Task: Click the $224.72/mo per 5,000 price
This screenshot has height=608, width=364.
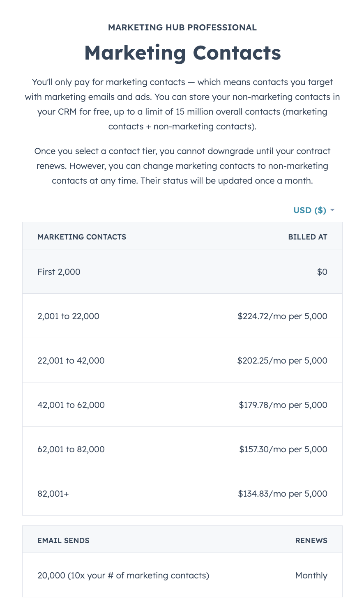Action: coord(282,316)
